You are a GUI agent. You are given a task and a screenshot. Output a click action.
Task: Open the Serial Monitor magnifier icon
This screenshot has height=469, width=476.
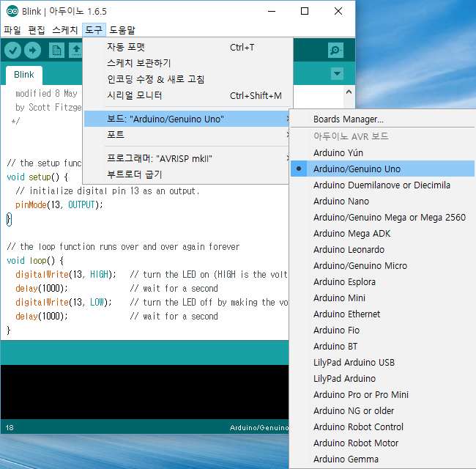click(335, 50)
